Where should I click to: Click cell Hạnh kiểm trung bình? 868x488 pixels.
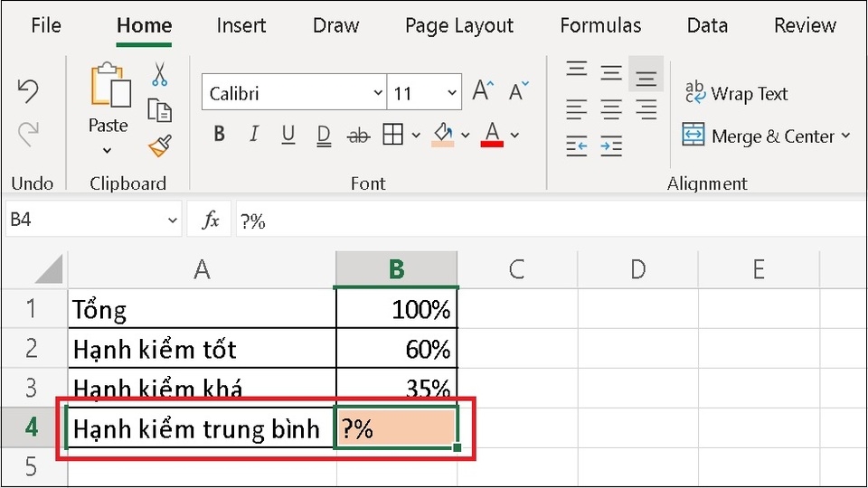tap(202, 427)
